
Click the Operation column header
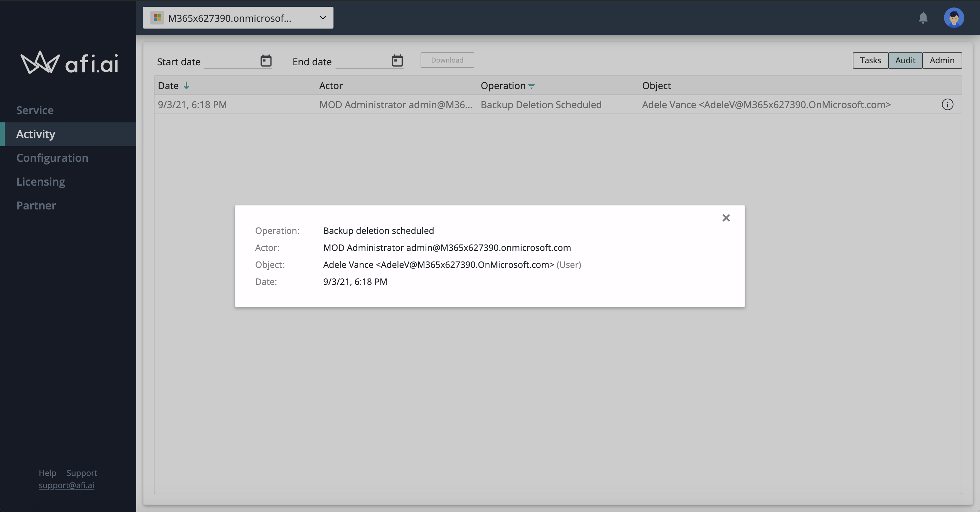(503, 86)
